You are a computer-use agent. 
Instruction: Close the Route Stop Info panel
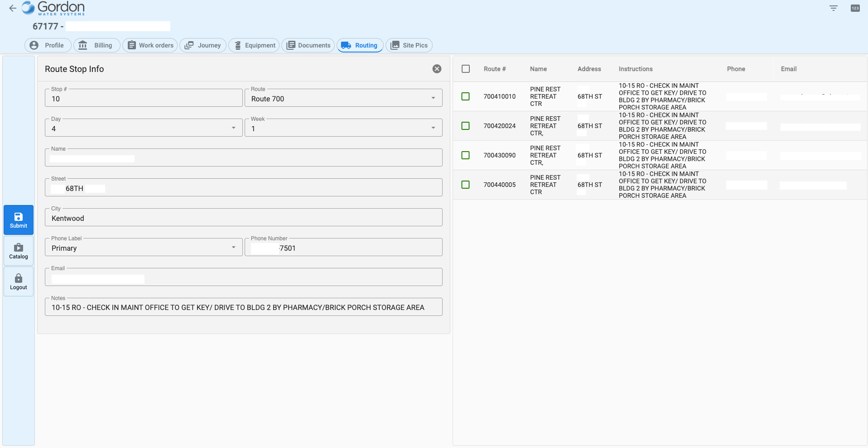point(437,69)
